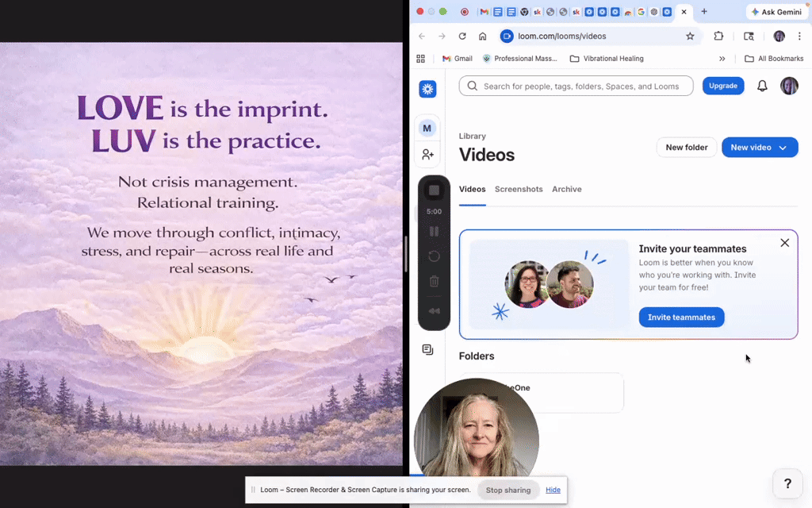
Task: Restart the recording with circular arrow icon
Action: coord(434,256)
